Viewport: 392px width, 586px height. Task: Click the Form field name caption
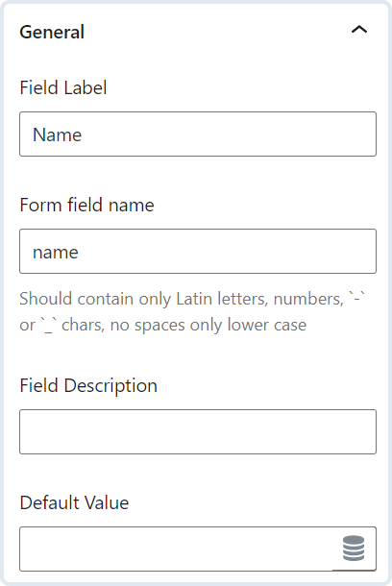pyautogui.click(x=86, y=206)
